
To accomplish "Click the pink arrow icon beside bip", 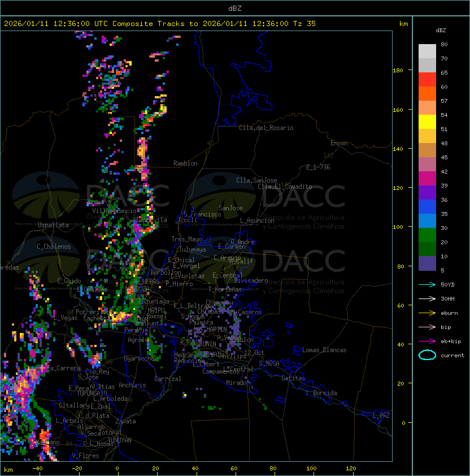I will [427, 327].
